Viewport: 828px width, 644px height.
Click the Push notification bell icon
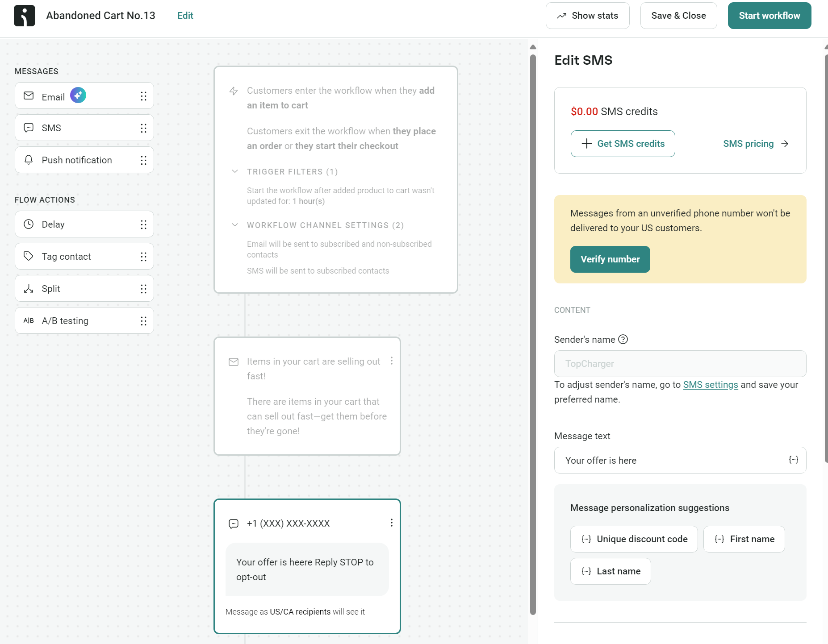[29, 160]
